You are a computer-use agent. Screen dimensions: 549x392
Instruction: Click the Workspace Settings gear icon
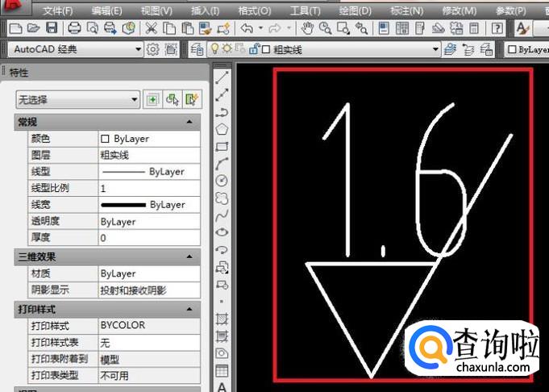tap(152, 49)
